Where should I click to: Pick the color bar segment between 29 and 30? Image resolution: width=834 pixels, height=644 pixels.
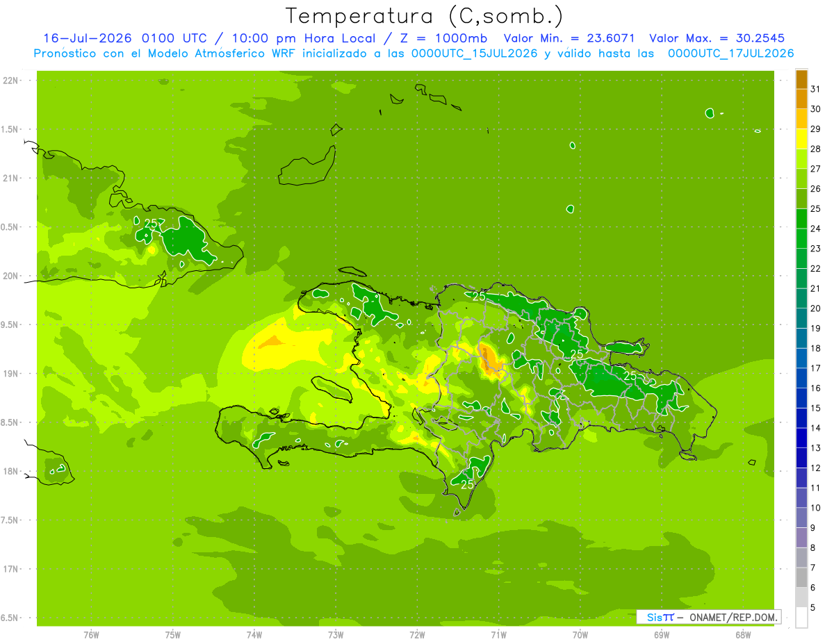point(801,119)
